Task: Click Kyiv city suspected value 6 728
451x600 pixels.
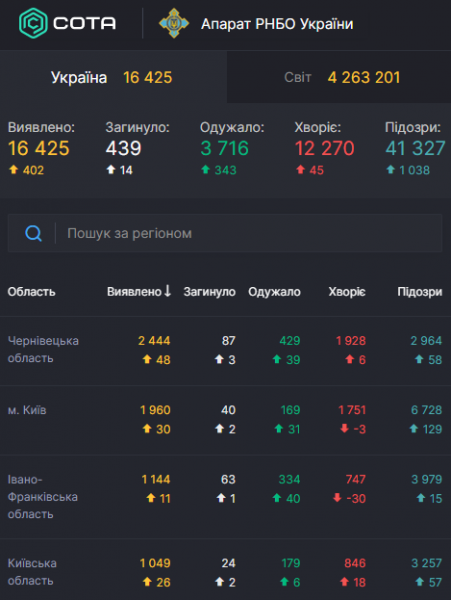Action: 427,410
